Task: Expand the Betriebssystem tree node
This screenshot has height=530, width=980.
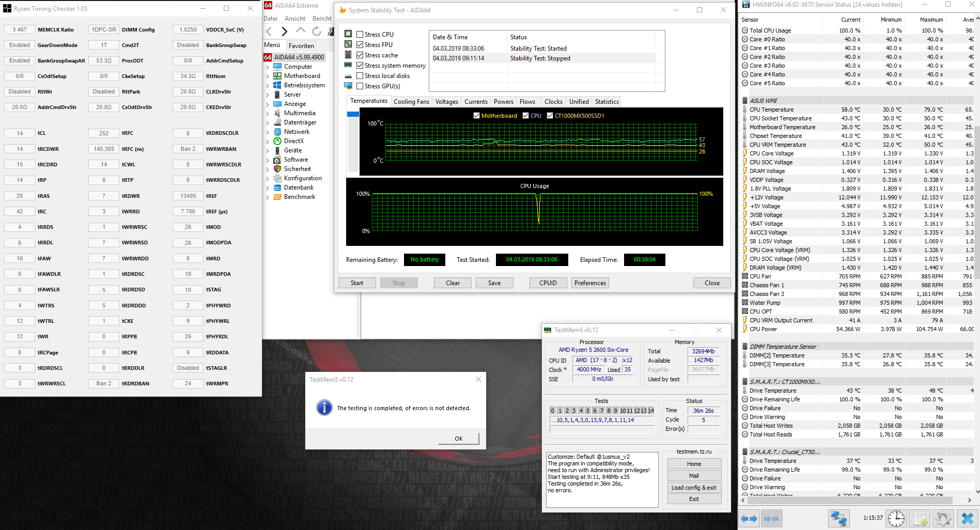Action: click(x=268, y=85)
